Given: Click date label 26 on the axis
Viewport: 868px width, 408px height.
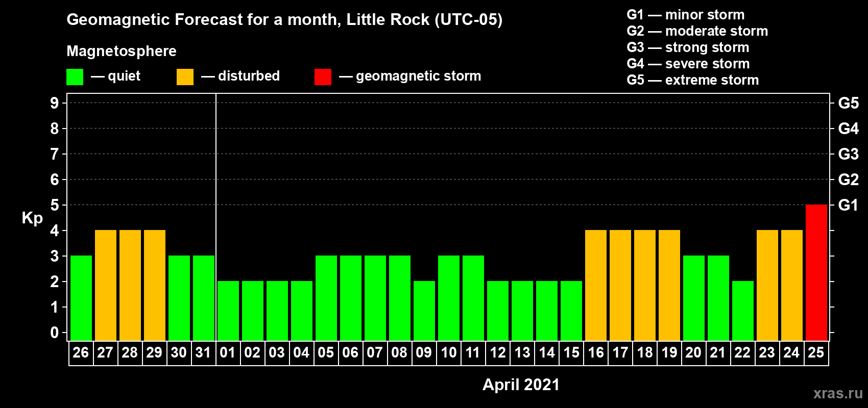Looking at the screenshot, I should [81, 353].
